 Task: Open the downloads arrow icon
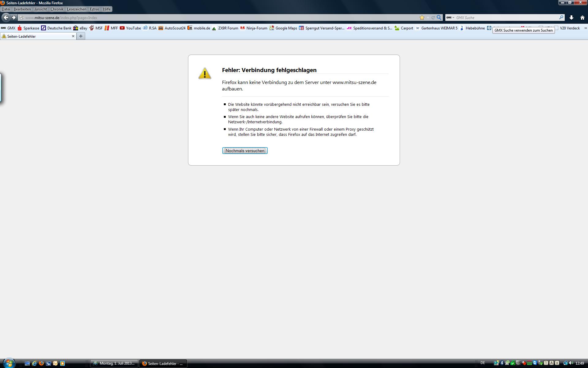point(571,17)
